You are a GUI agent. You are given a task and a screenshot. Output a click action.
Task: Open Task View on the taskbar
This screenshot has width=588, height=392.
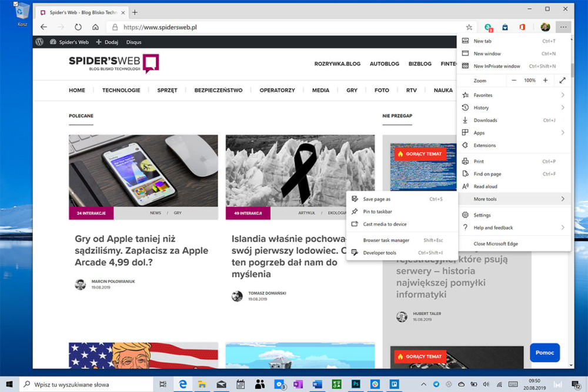(163, 384)
